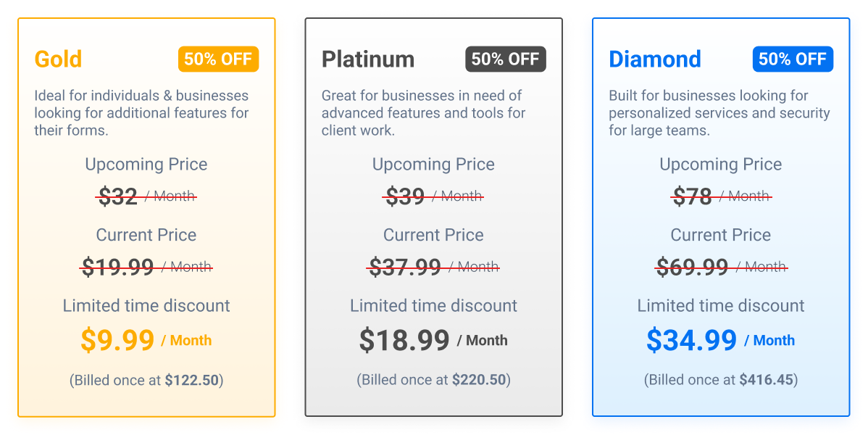Viewport: 868px width, 435px height.
Task: Click the crossed-out $32 upcoming price
Action: (x=146, y=196)
